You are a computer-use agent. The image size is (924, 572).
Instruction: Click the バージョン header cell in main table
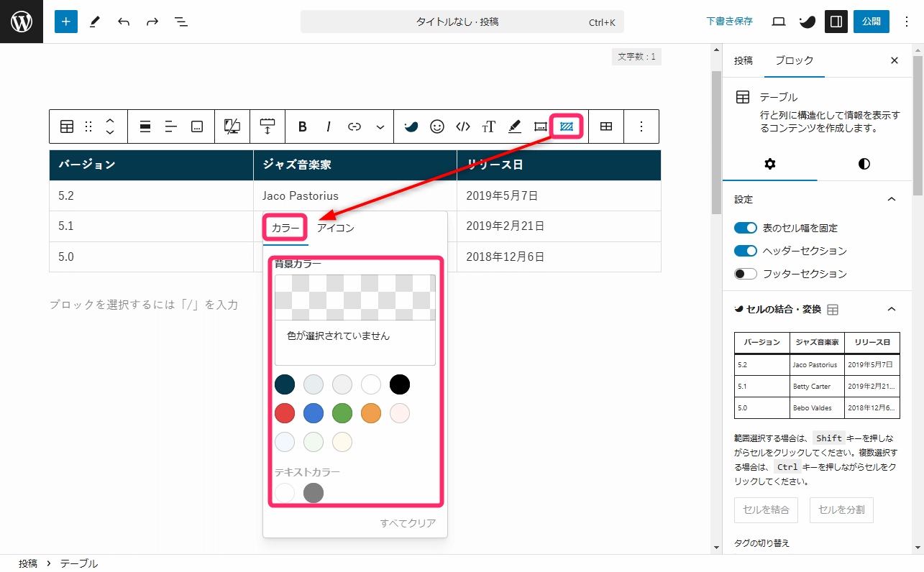click(151, 165)
